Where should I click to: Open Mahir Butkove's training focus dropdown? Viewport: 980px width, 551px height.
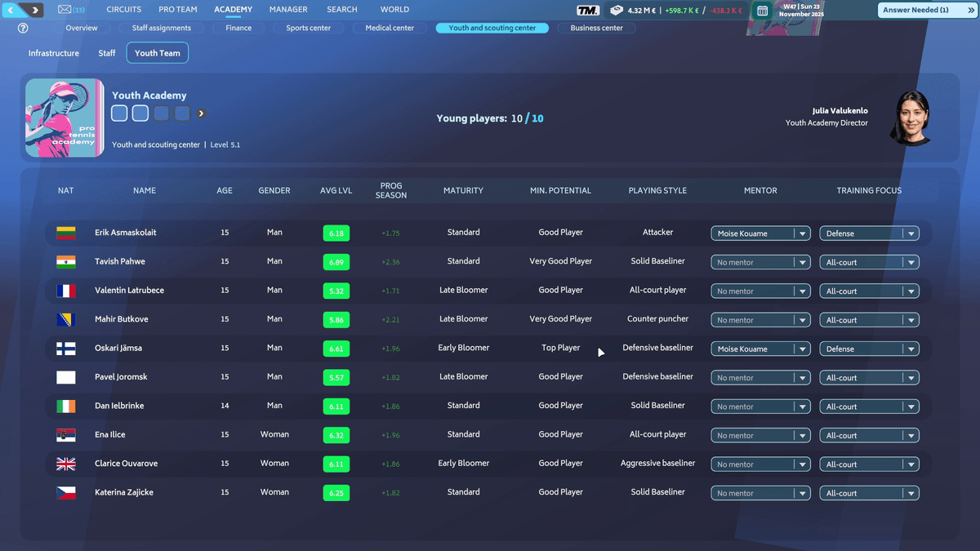pos(869,320)
